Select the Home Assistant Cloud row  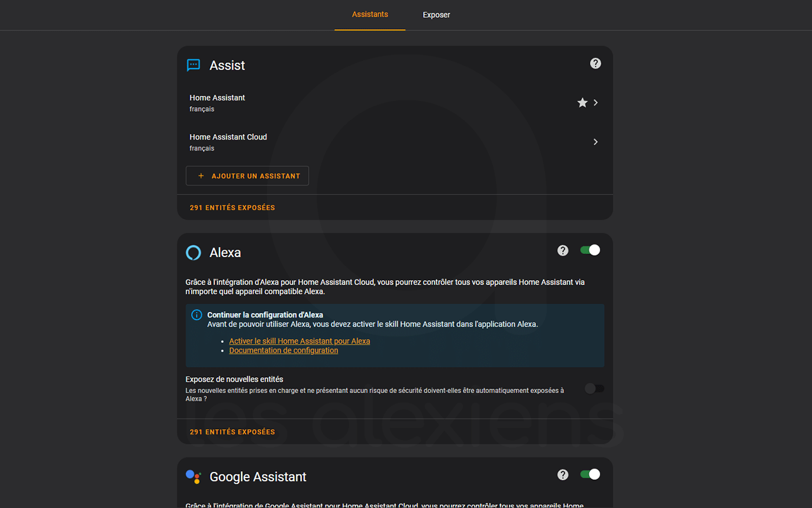395,142
